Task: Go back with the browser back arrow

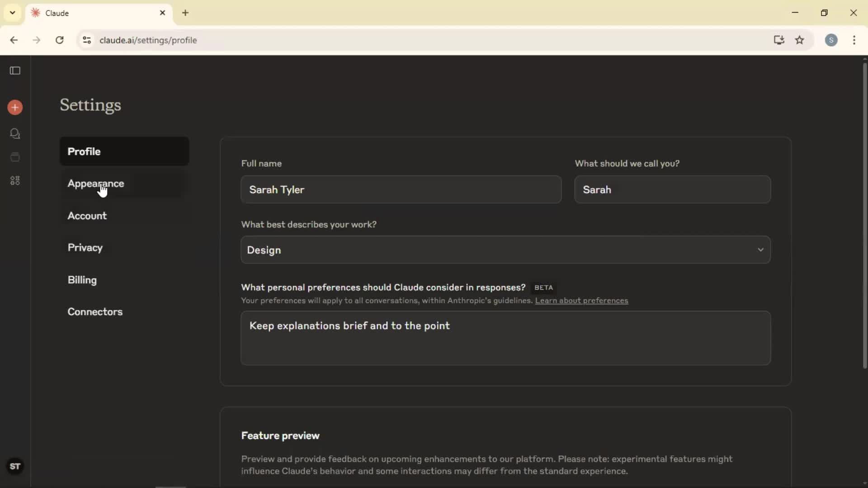Action: point(14,40)
